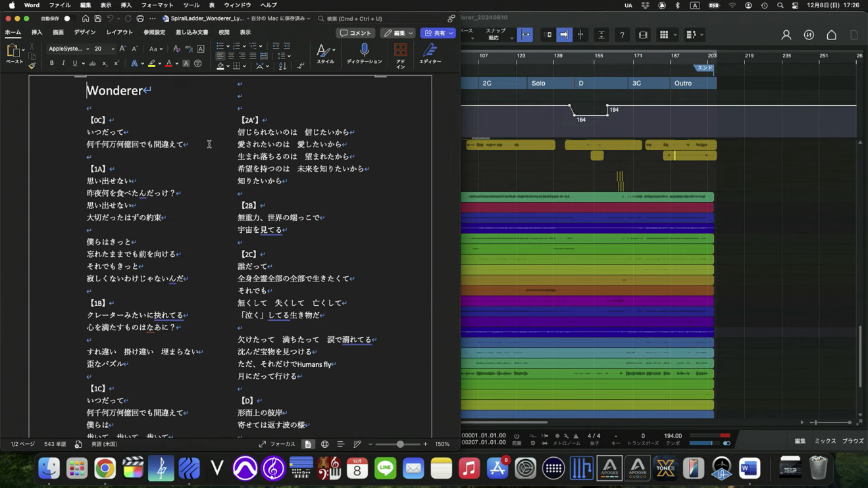Expand the font size dropdown
Screen dimensions: 868x488
click(113, 49)
